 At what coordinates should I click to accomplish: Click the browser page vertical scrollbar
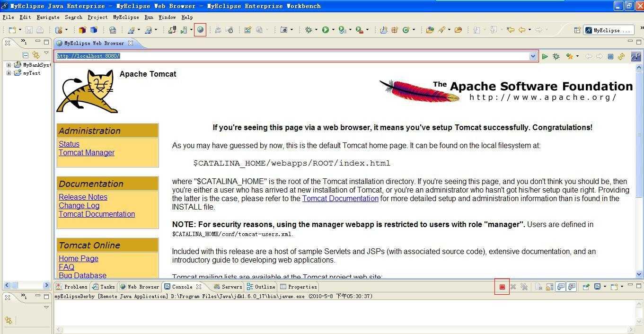[639, 170]
